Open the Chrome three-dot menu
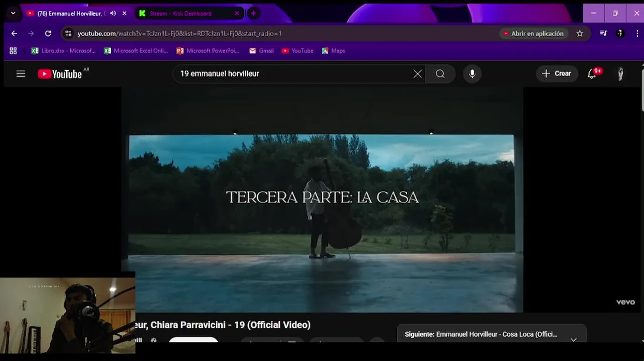Screen dimensions: 644x361 click(637, 34)
